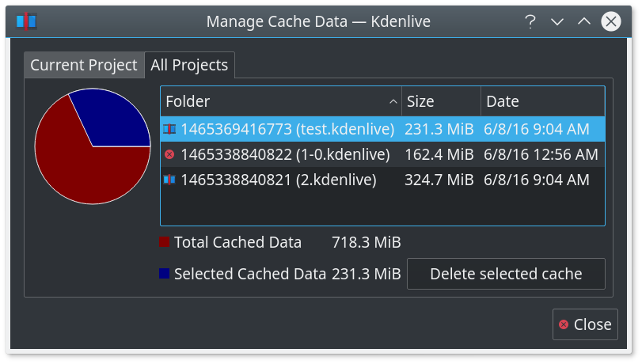642x364 pixels.
Task: Sort list by the Date column header
Action: coord(542,101)
